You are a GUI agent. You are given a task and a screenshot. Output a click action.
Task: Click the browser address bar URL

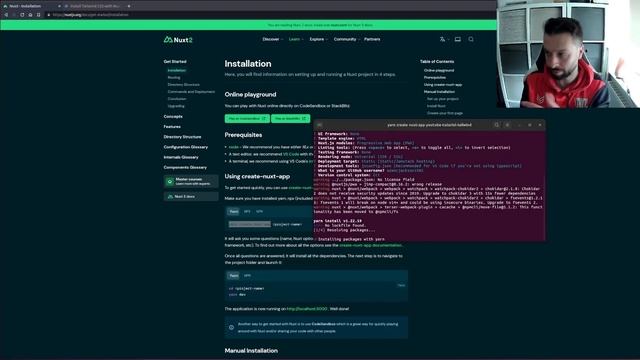pyautogui.click(x=91, y=15)
